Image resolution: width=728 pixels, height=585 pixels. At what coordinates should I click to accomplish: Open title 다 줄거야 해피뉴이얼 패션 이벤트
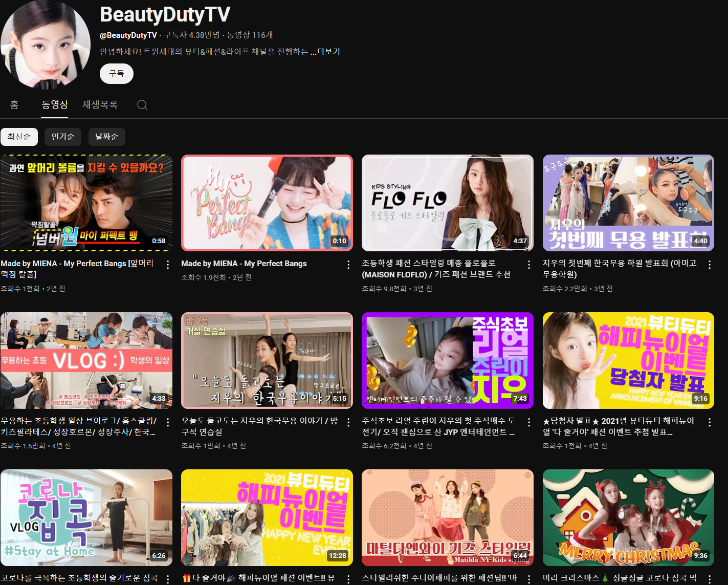[258, 578]
